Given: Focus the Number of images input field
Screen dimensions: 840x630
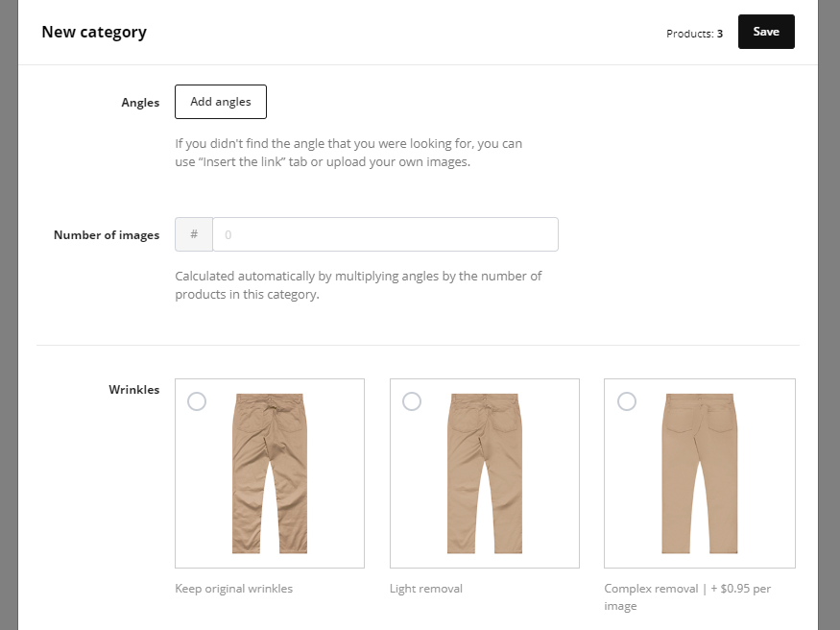Looking at the screenshot, I should [384, 234].
